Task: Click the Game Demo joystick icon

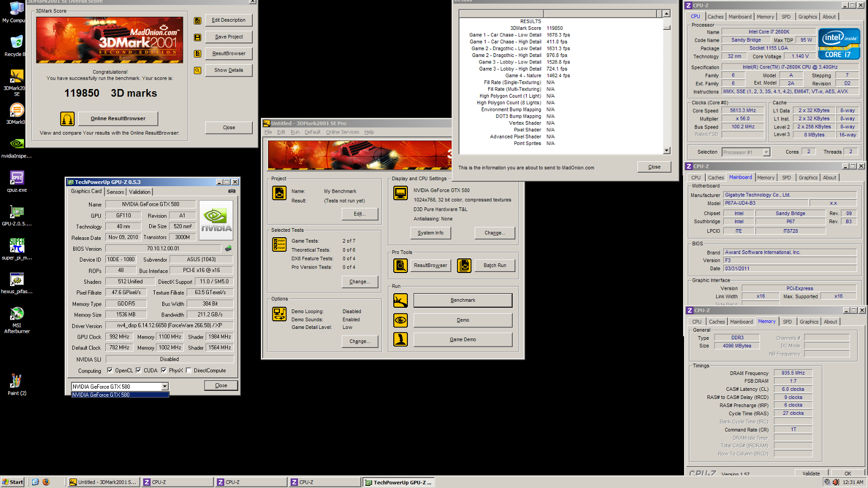Action: point(400,339)
